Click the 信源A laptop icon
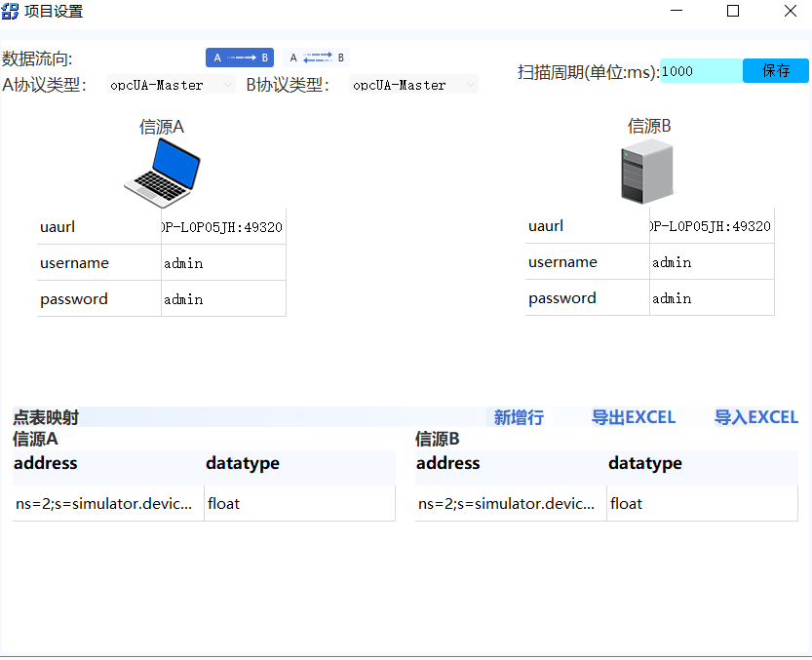Viewport: 812px width, 660px height. pyautogui.click(x=162, y=174)
